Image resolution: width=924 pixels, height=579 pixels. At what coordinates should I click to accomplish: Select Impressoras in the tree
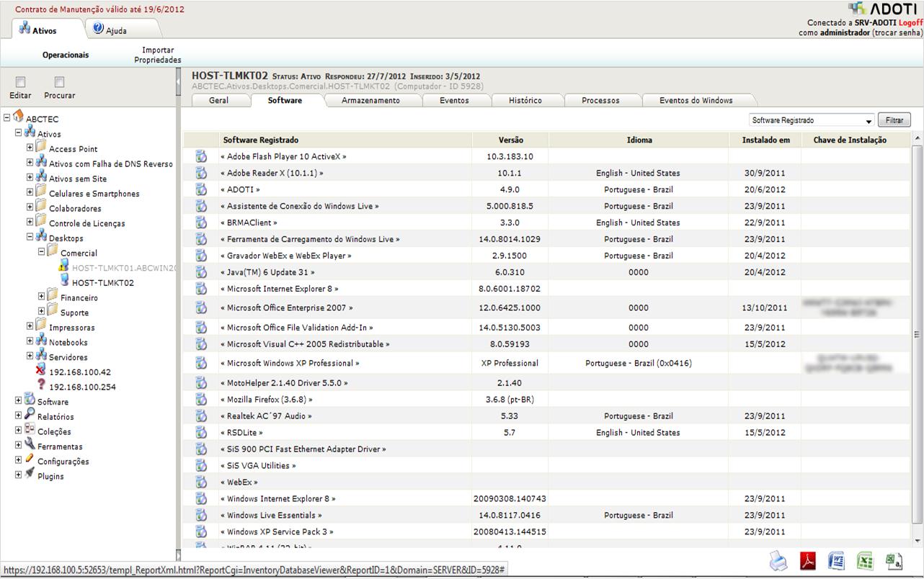[x=72, y=328]
